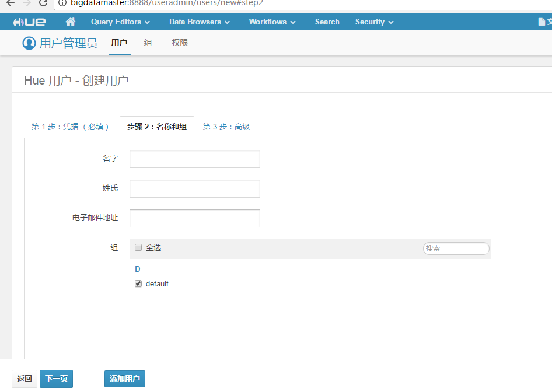552x392 pixels.
Task: Switch to the 组 tab
Action: pos(148,43)
